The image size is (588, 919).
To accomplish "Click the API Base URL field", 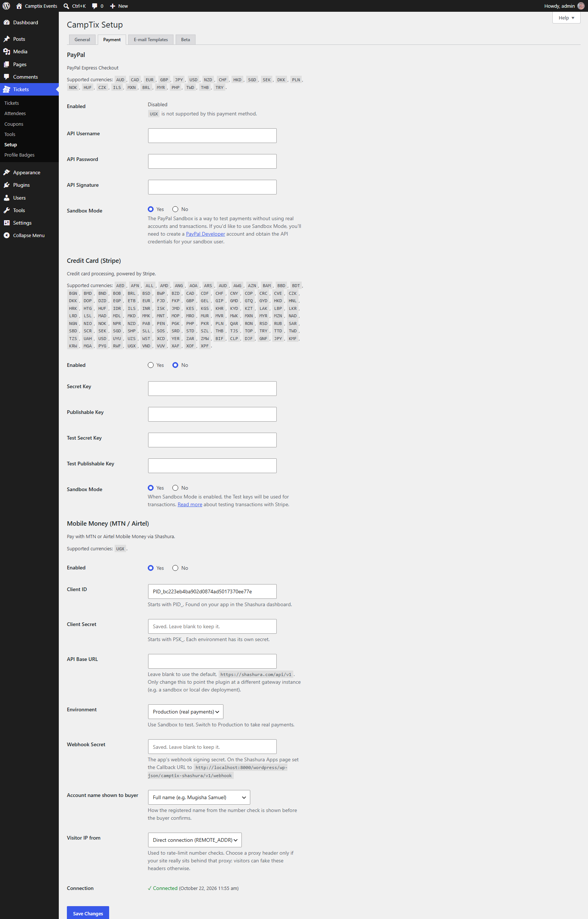I will coord(212,661).
